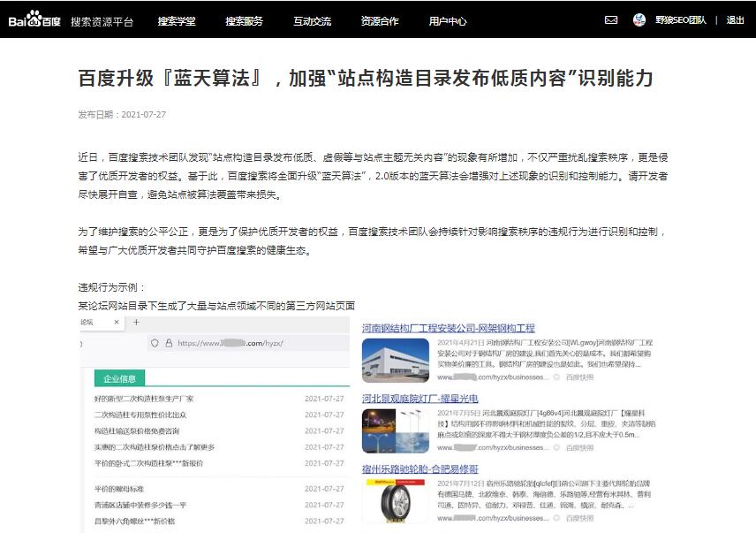Click the 宿州乐路驰轮胎 result link
The image size is (756, 533).
tap(420, 468)
